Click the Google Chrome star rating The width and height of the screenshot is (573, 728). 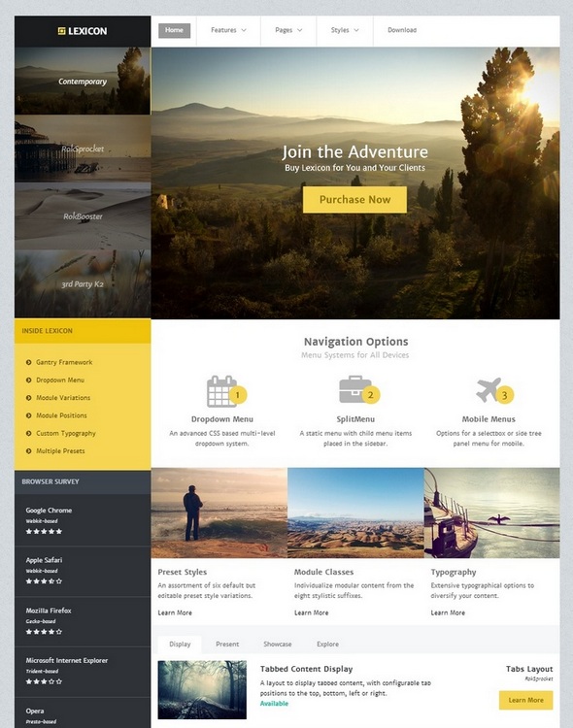point(44,531)
